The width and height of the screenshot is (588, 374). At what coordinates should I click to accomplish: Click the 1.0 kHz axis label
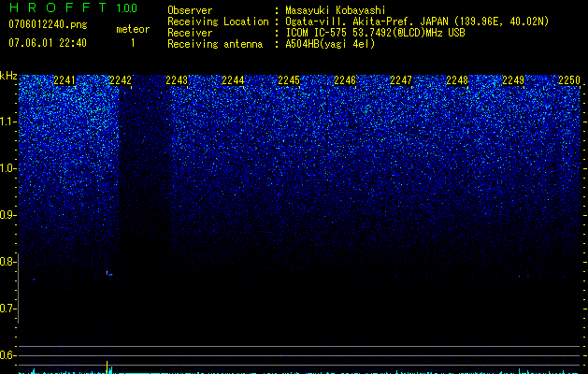(8, 168)
